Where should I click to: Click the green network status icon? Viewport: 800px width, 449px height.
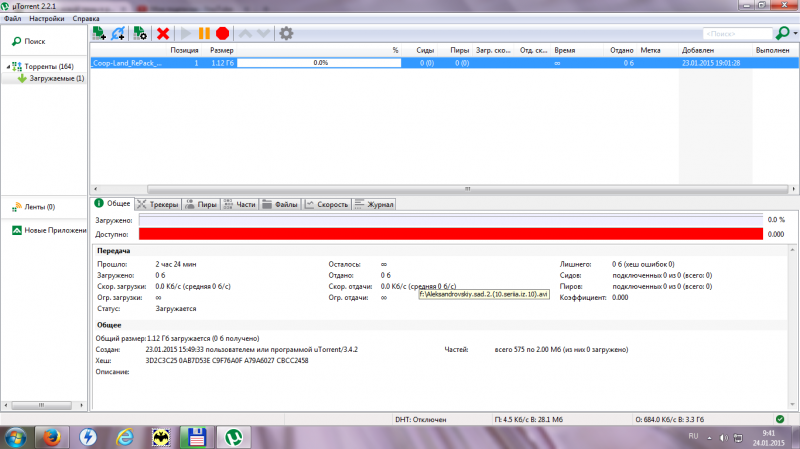point(780,419)
